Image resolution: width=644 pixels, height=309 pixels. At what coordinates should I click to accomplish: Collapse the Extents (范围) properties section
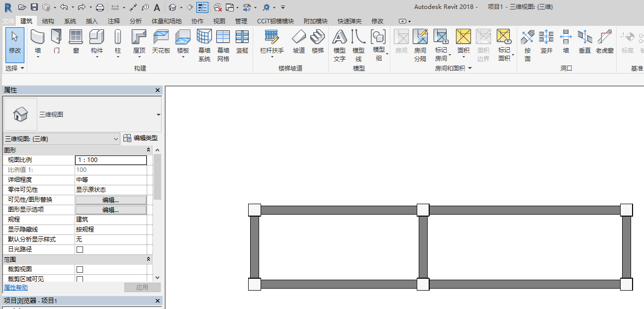pyautogui.click(x=148, y=259)
